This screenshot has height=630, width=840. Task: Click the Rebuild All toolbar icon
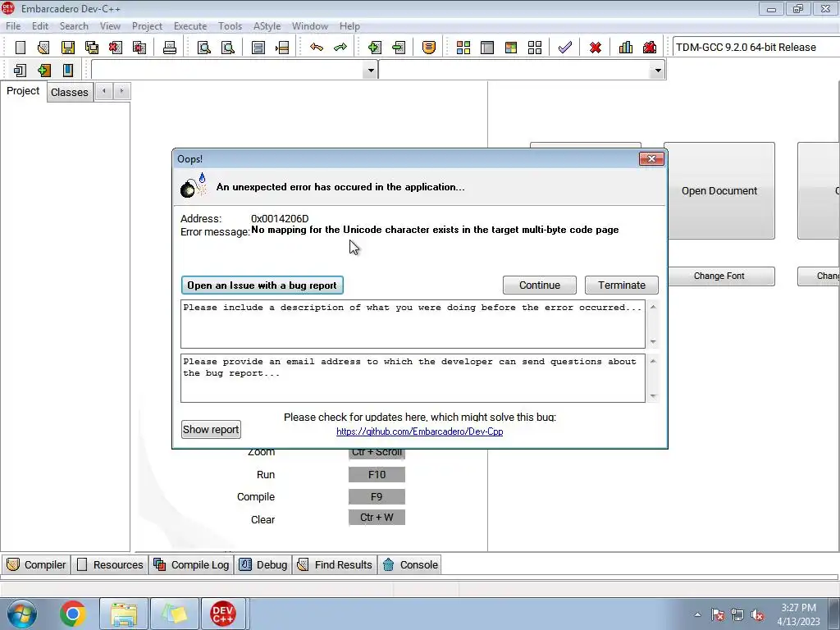(x=535, y=47)
